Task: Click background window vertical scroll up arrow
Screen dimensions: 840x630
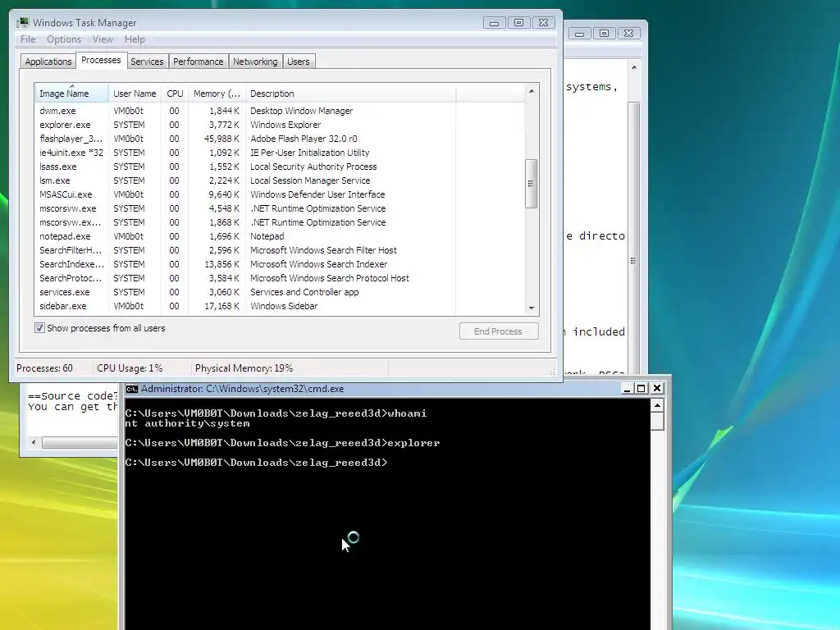Action: pyautogui.click(x=634, y=67)
